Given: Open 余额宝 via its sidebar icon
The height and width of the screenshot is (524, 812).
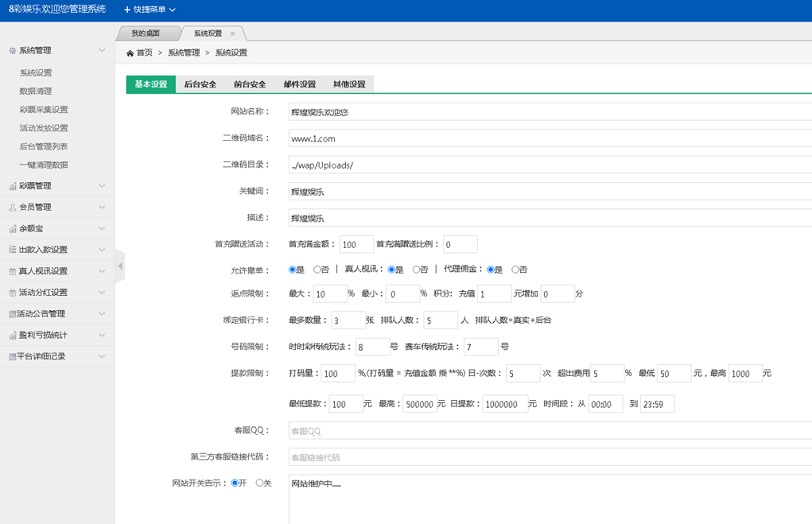Looking at the screenshot, I should tap(12, 227).
